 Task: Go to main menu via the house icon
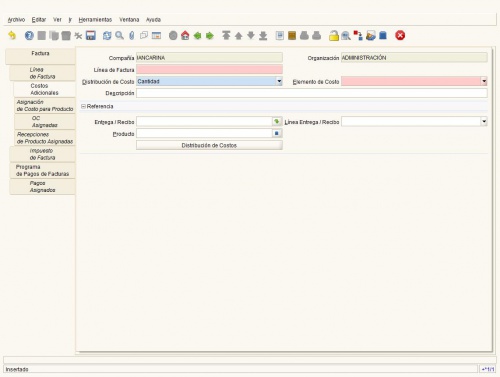[185, 35]
